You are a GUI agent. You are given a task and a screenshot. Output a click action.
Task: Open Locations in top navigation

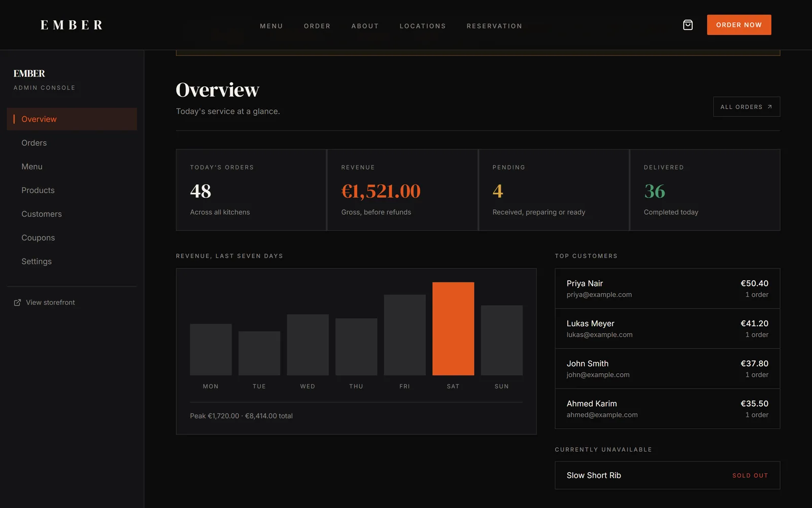click(x=423, y=26)
